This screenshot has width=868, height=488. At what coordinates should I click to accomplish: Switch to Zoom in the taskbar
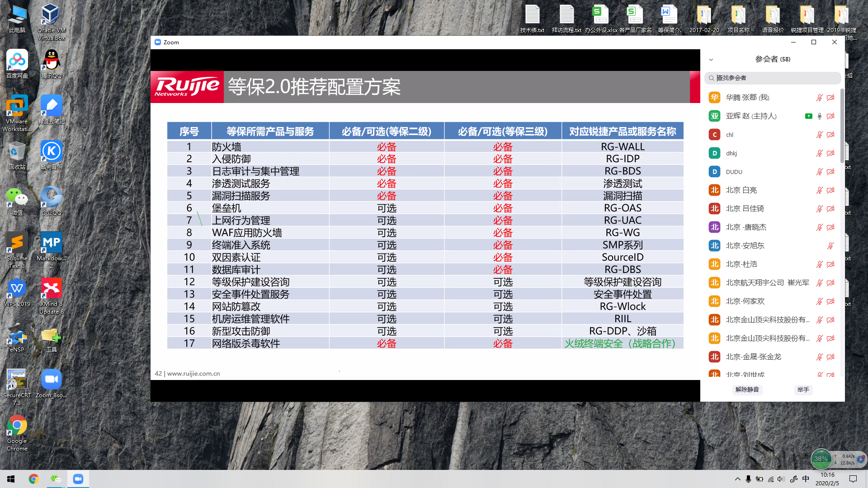78,479
